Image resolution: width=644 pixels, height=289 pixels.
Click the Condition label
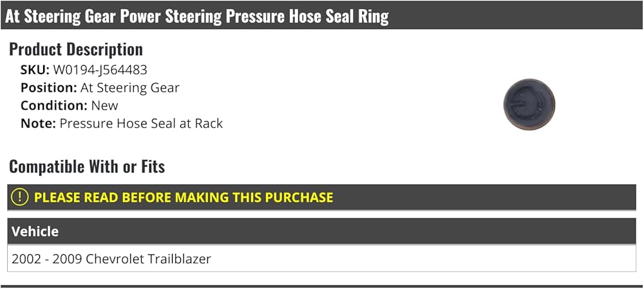(54, 105)
